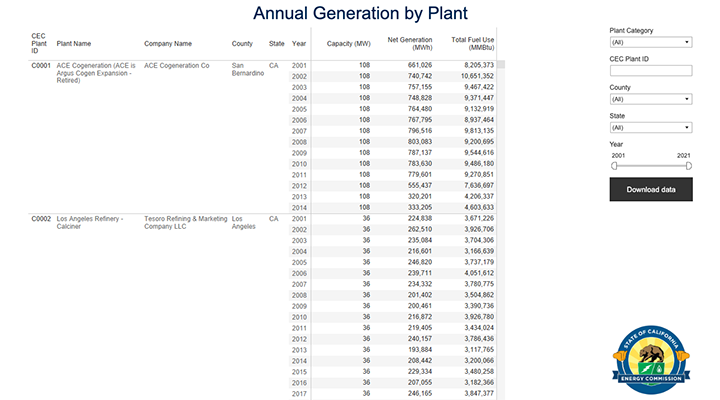Viewport: 720px width, 400px height.
Task: Open the State filter dropdown
Action: (x=651, y=128)
